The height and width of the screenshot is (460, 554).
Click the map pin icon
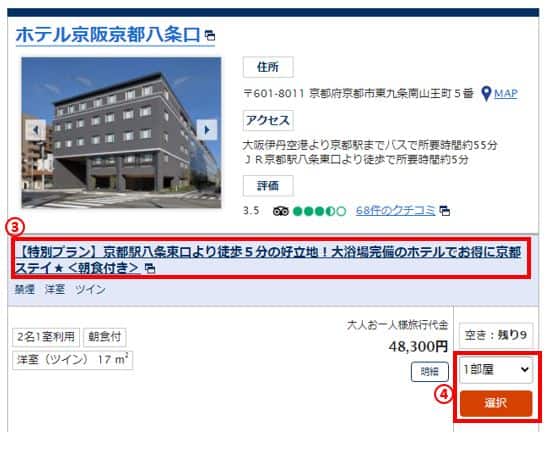[x=487, y=94]
